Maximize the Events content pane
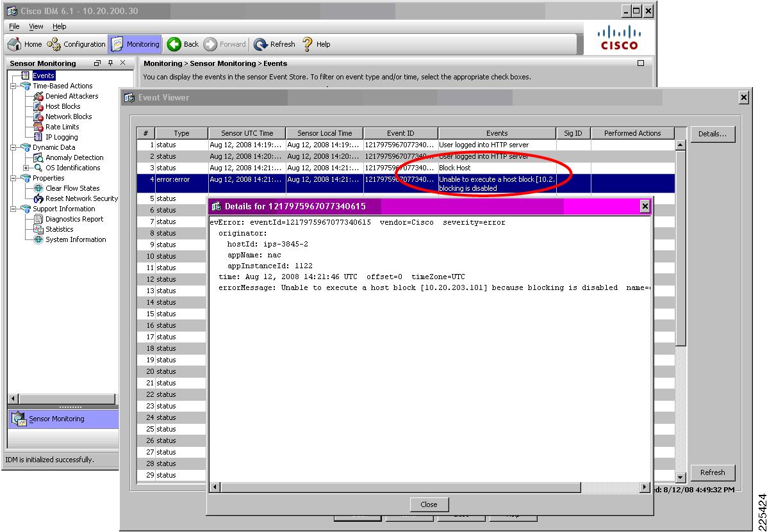767x532 pixels. 641,63
